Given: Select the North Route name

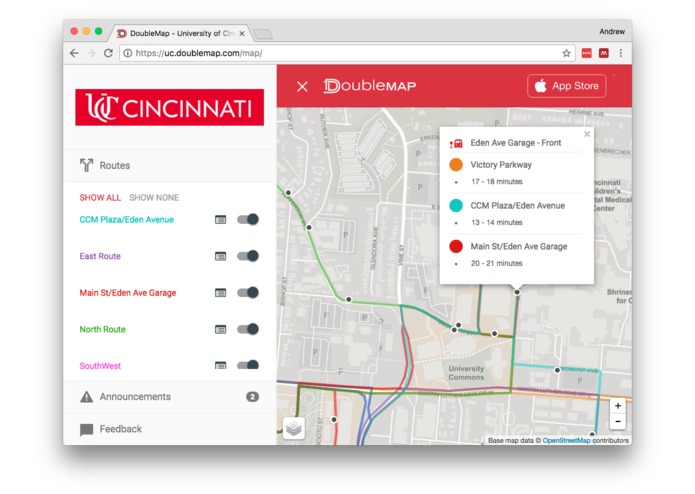Looking at the screenshot, I should 102,329.
